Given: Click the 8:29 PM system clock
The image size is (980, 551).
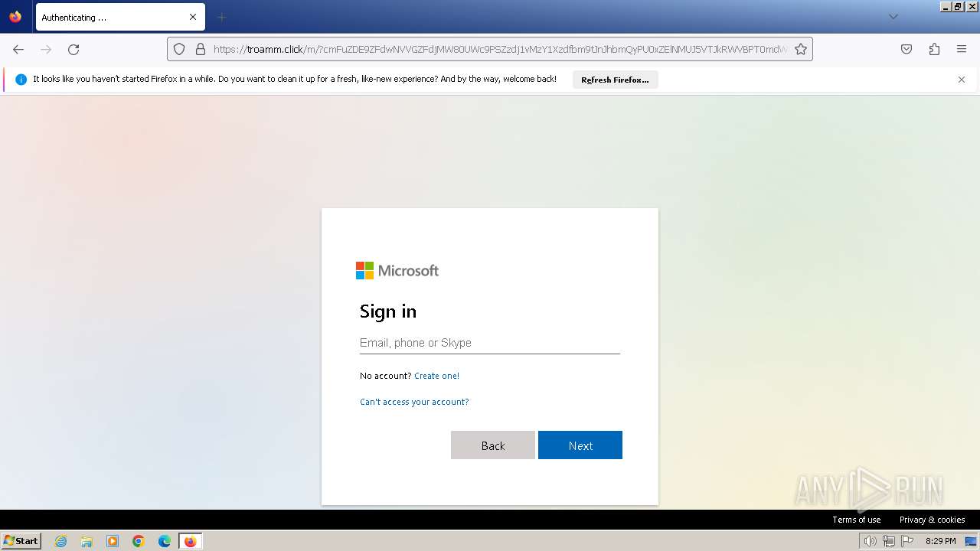Looking at the screenshot, I should pos(940,541).
